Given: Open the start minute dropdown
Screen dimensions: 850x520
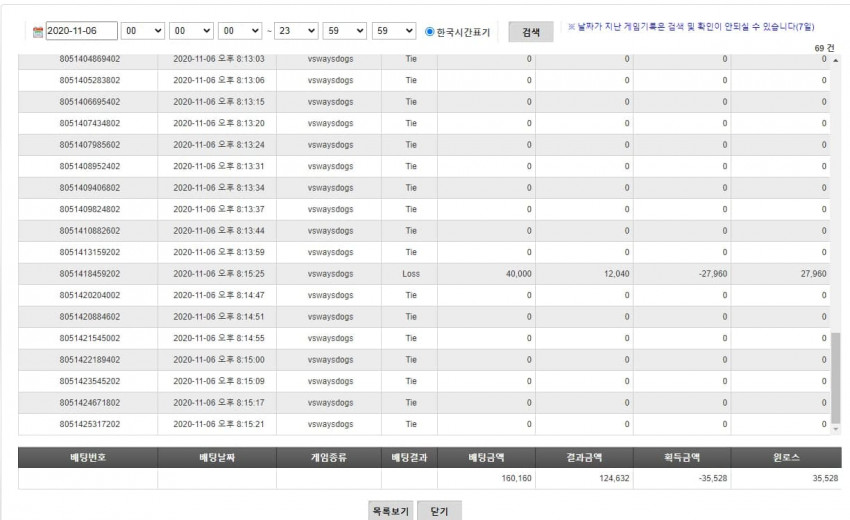Looking at the screenshot, I should [191, 31].
